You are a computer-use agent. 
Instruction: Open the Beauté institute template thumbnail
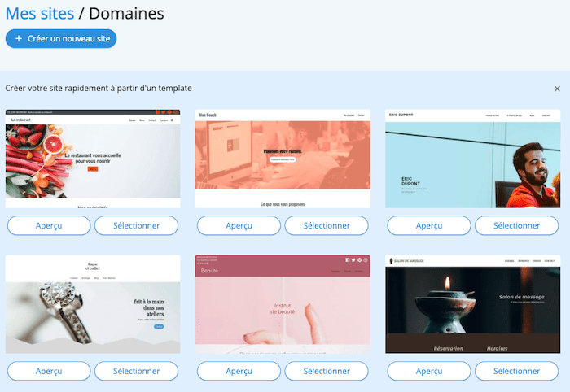283,304
